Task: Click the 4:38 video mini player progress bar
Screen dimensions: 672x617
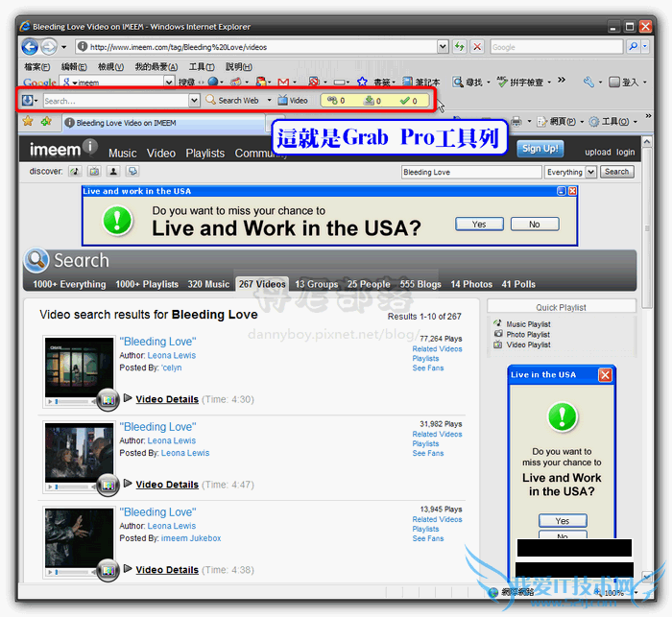Action: pos(72,572)
